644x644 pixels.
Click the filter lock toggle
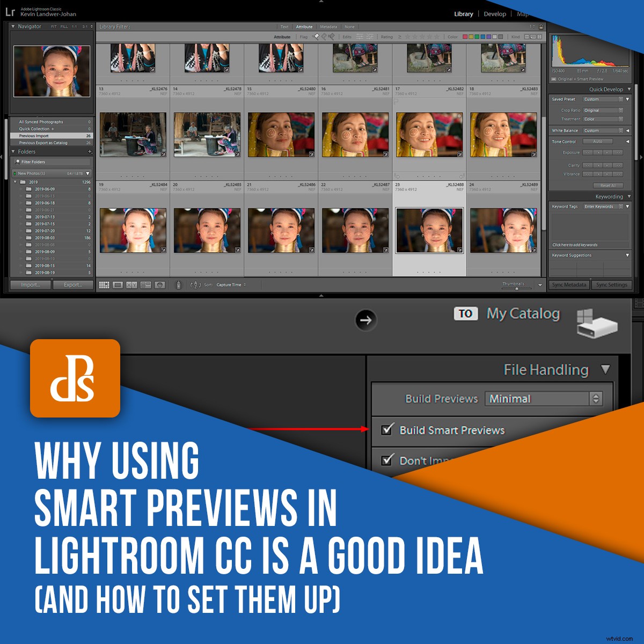[x=540, y=26]
